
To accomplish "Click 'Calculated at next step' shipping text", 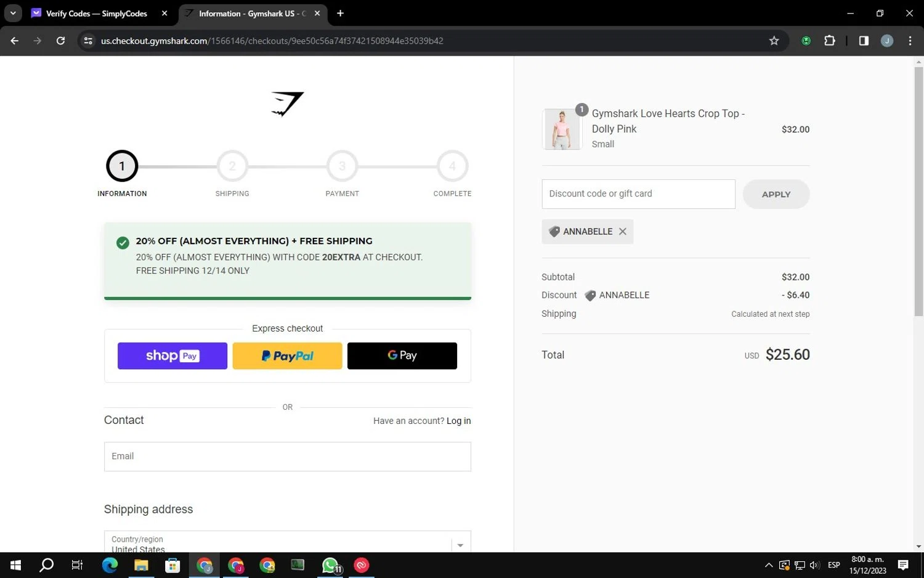I will point(770,314).
